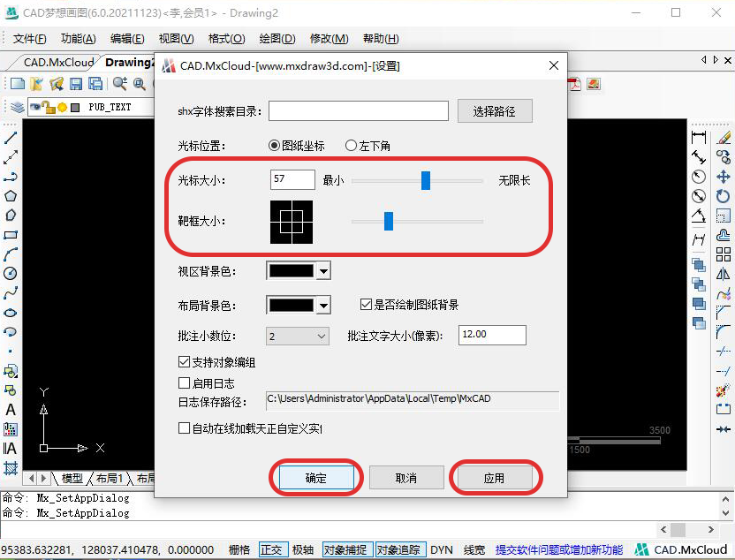Open 视区背景色 color dropdown

coord(324,271)
